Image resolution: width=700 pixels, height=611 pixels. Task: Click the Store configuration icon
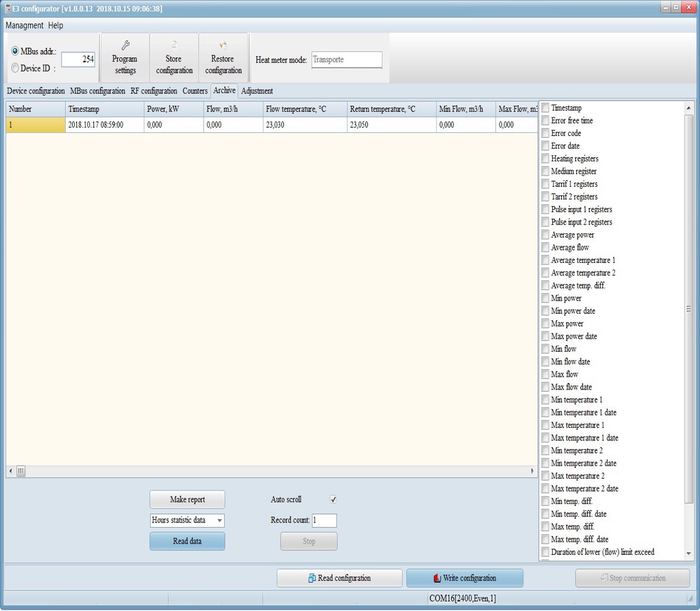tap(174, 44)
